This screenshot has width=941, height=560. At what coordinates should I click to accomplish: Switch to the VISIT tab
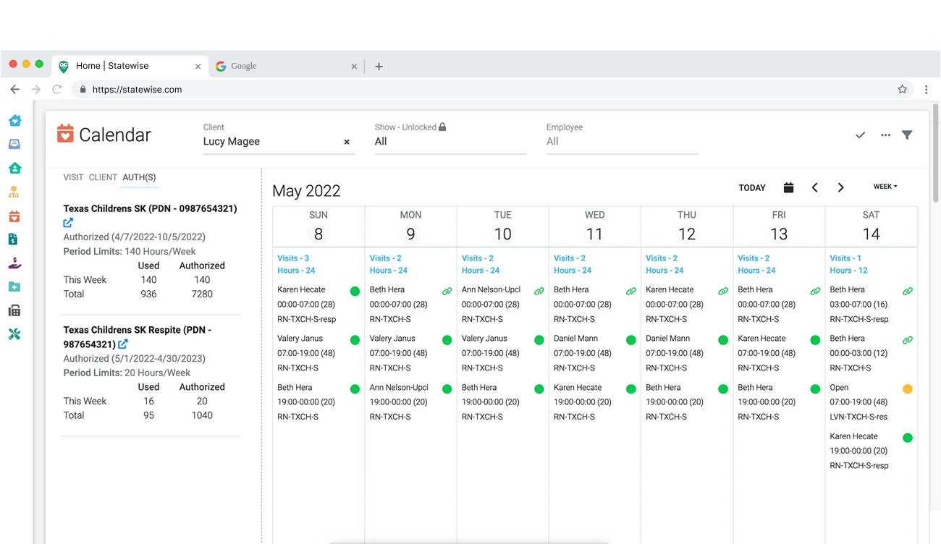pos(73,177)
